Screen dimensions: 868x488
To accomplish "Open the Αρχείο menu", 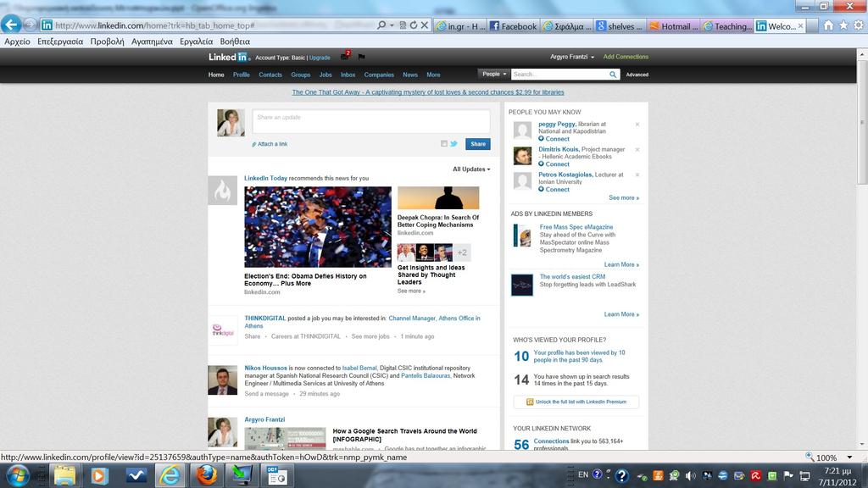I will [17, 42].
